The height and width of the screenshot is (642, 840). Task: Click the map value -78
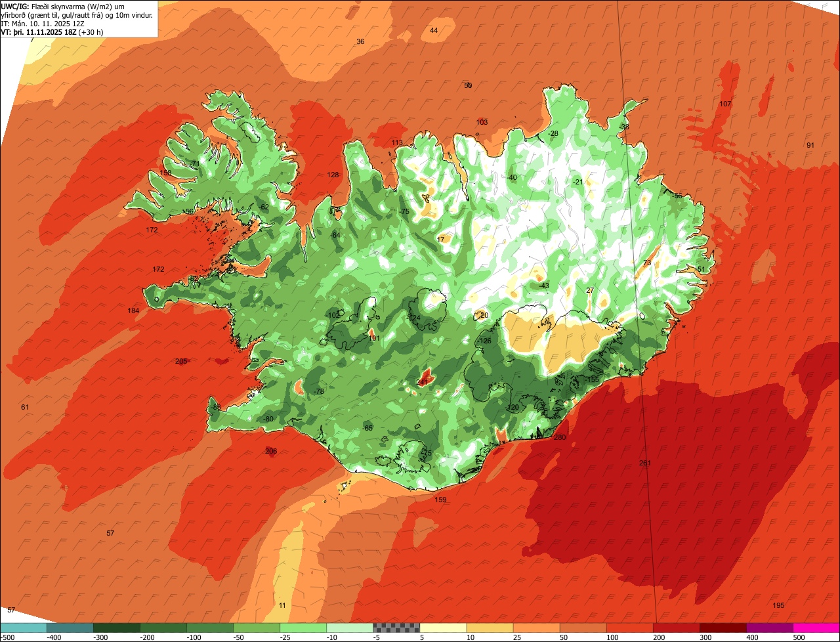(318, 391)
